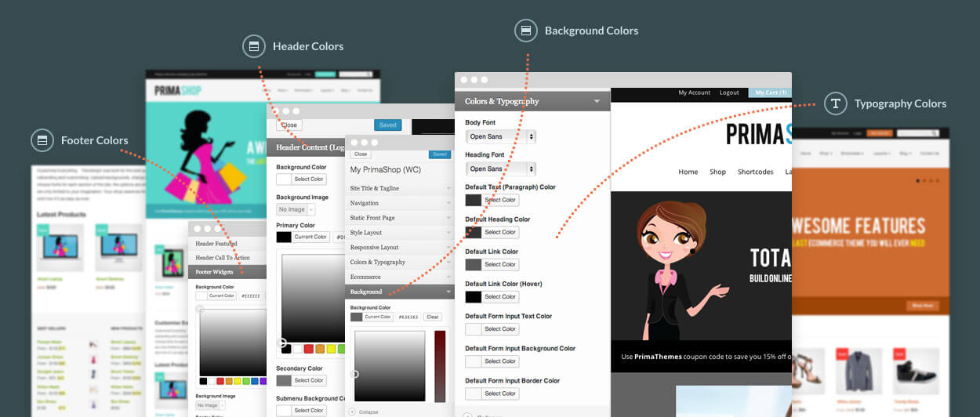Open My Account in the site preview
Viewport: 980px width, 417px height.
tap(694, 92)
